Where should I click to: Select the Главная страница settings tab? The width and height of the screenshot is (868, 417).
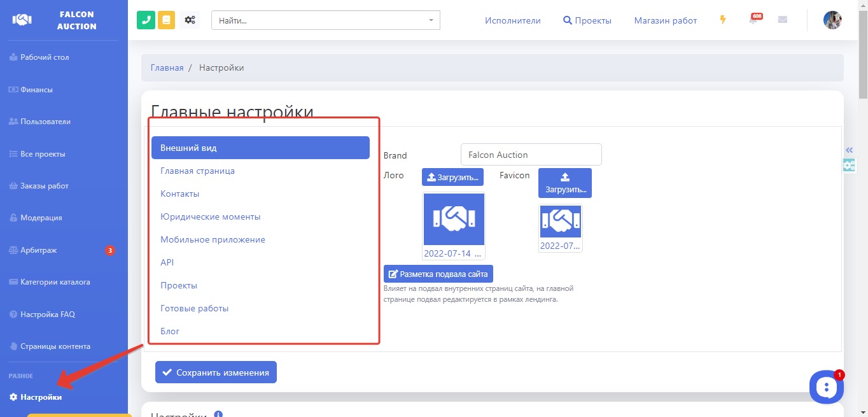click(x=197, y=171)
